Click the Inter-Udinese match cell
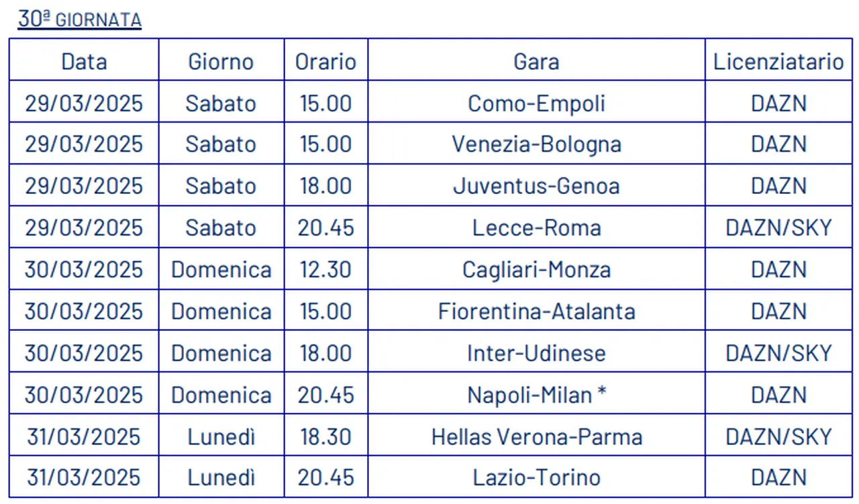The height and width of the screenshot is (504, 859). click(x=536, y=353)
